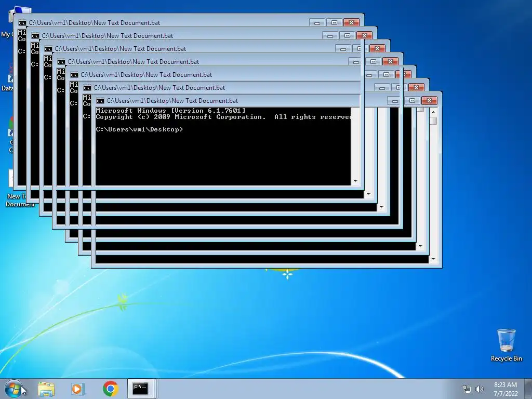Viewport: 532px width, 399px height.
Task: Click the scroll-up arrow of the seventh cmd window
Action: pos(433,112)
